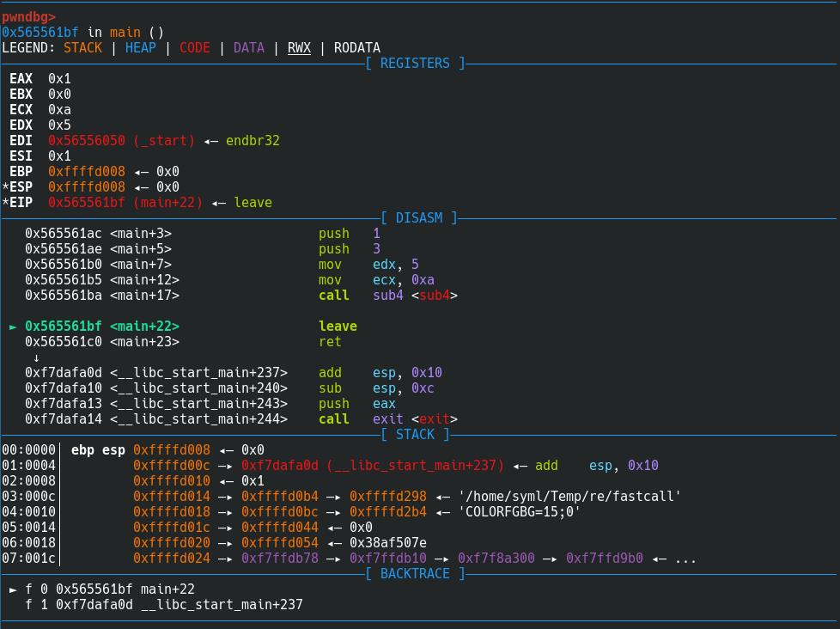This screenshot has height=629, width=840.
Task: Click the DISASM section header
Action: tap(419, 218)
